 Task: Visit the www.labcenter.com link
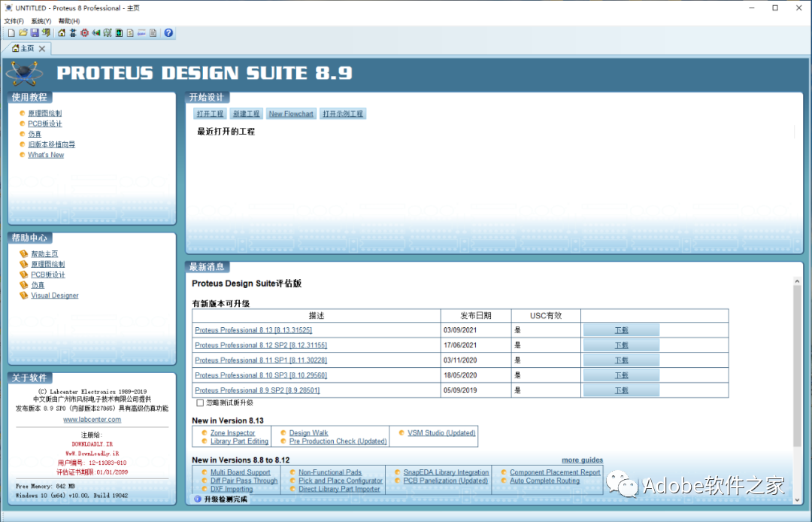[92, 420]
